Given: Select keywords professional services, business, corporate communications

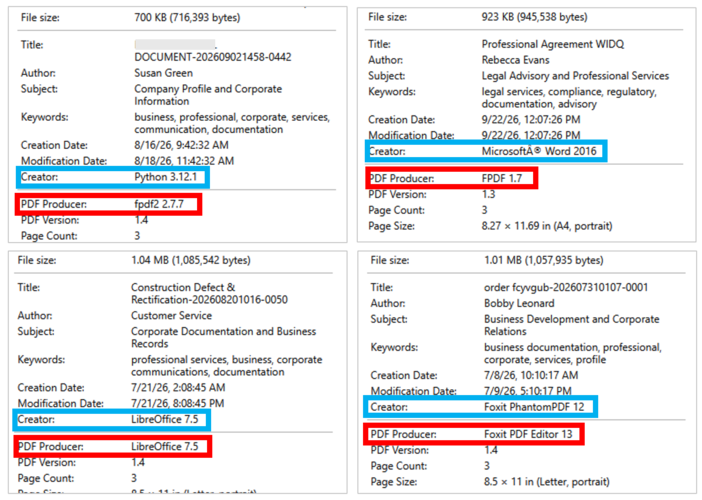Looking at the screenshot, I should pos(227,366).
